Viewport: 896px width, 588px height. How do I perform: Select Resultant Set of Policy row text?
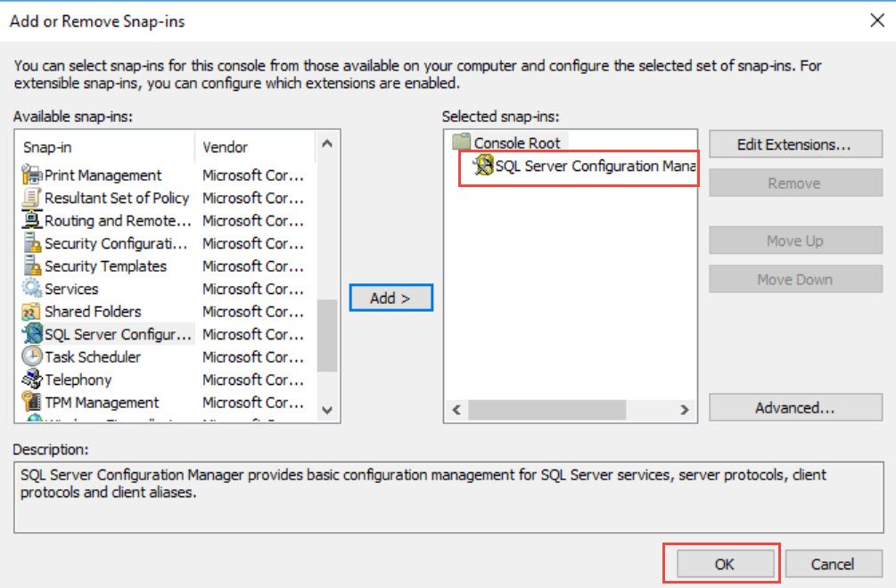point(117,198)
